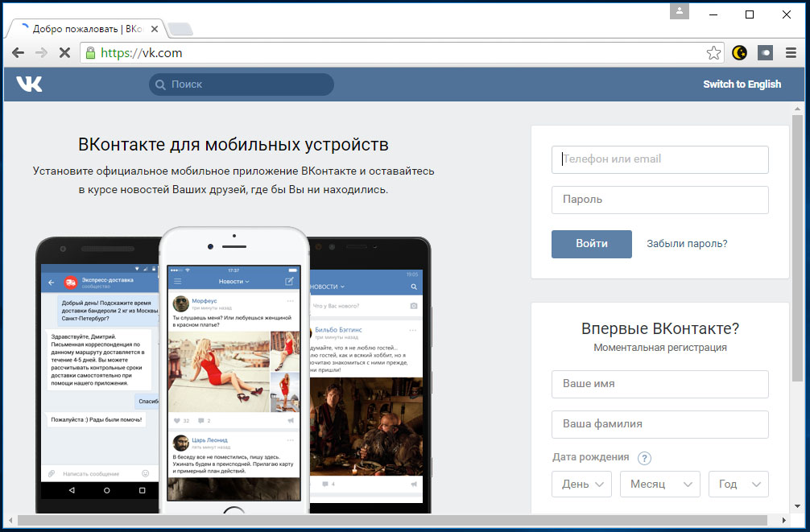Select the Добро пожаловать | ВКонтакте tab

(x=86, y=29)
